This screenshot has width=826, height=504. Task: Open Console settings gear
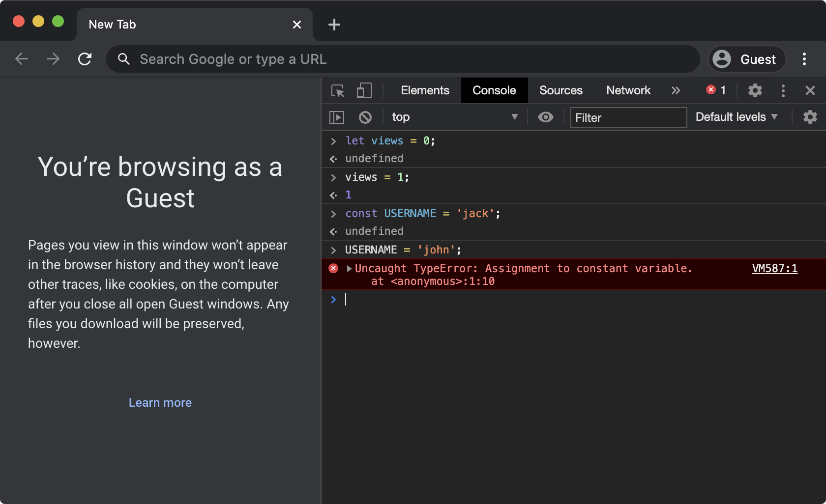[x=810, y=117]
